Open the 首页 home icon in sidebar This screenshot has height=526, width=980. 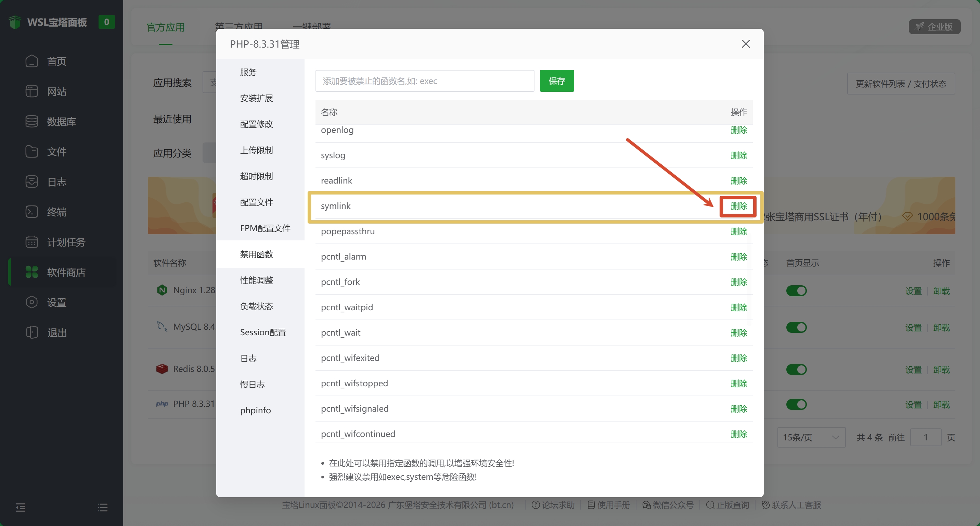[31, 61]
